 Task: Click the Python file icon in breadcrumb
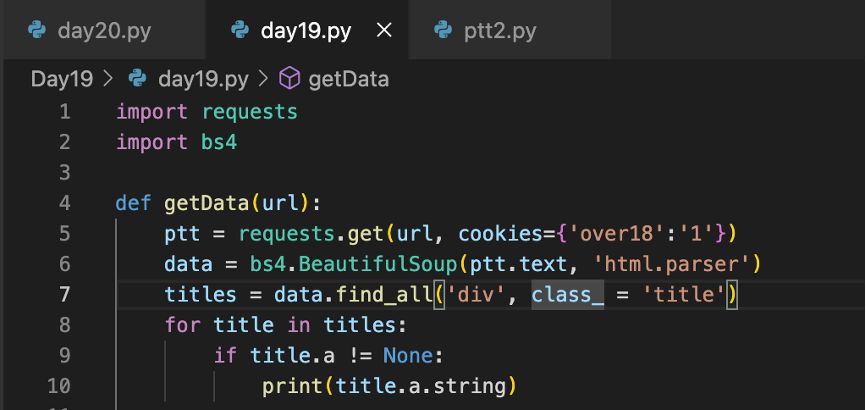click(x=138, y=79)
